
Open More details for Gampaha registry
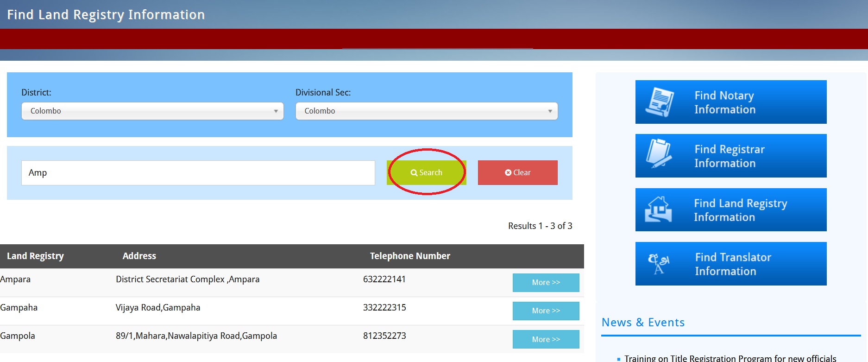pyautogui.click(x=546, y=311)
